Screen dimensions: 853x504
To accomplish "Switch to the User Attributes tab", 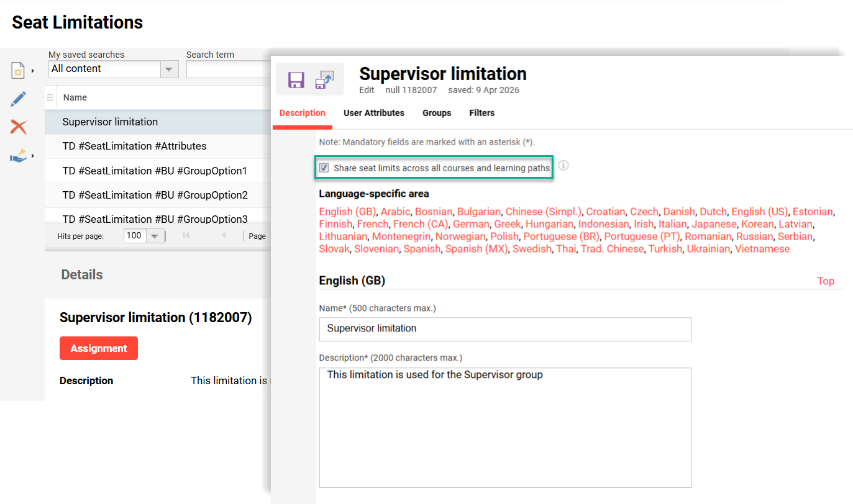I will [x=373, y=113].
